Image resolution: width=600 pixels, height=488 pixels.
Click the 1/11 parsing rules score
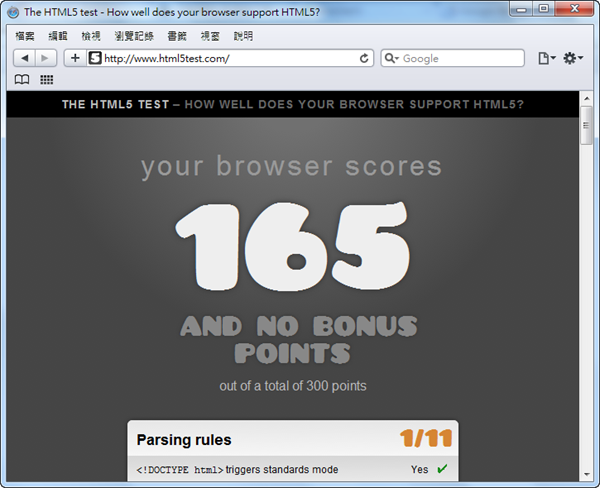point(426,438)
